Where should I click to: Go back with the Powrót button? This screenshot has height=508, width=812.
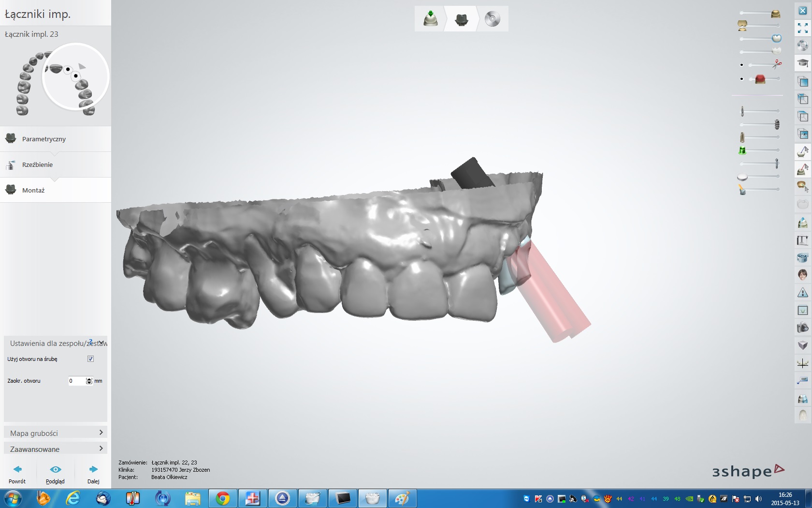pyautogui.click(x=17, y=473)
